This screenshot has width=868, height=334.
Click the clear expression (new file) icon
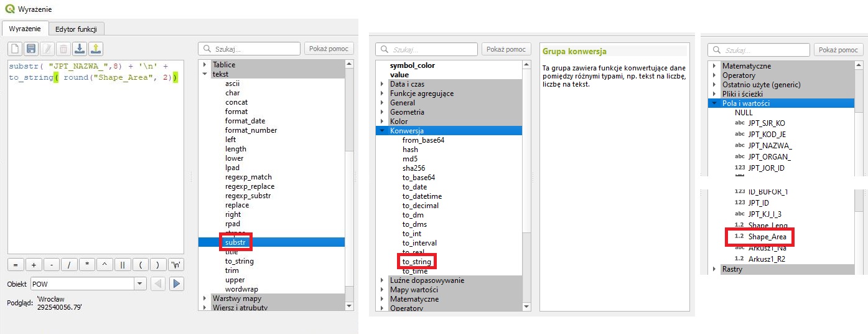click(x=15, y=49)
